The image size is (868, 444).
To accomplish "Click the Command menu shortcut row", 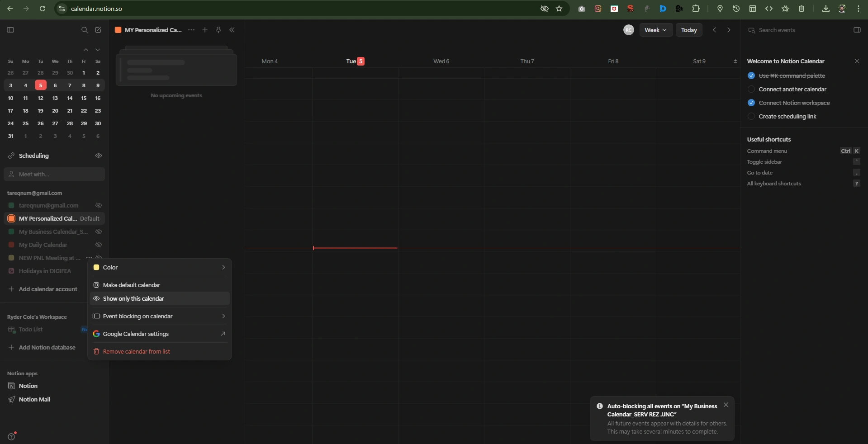I will click(803, 151).
